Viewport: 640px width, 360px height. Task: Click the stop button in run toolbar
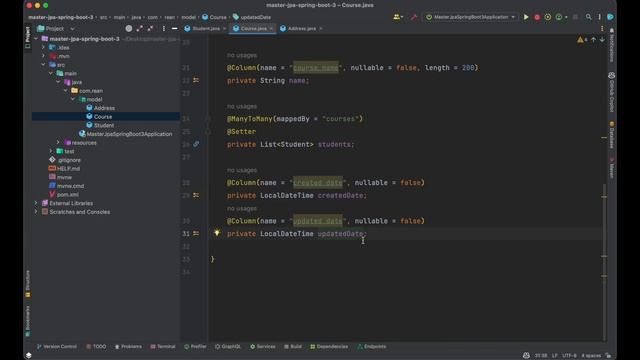pos(575,17)
